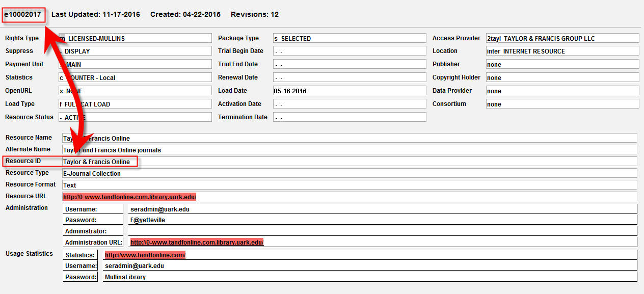Click the Resource Status ACTIVE field
The width and height of the screenshot is (644, 294).
click(135, 117)
